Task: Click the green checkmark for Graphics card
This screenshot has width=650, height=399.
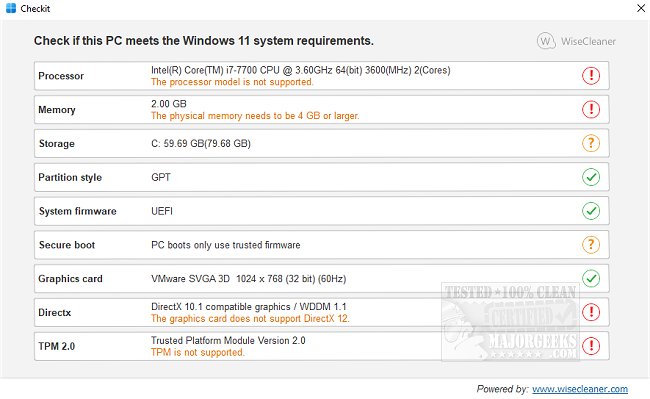Action: [591, 278]
